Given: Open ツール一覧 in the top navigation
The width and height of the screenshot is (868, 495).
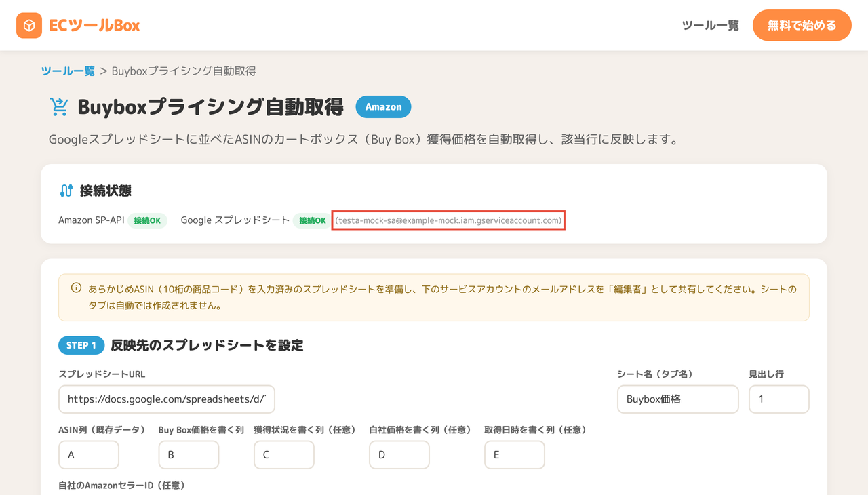Looking at the screenshot, I should pyautogui.click(x=710, y=26).
